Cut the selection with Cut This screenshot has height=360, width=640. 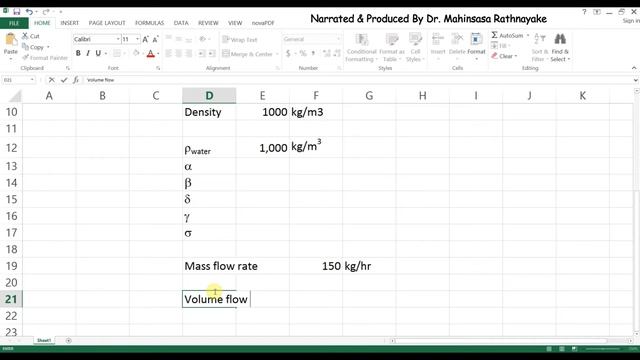[31, 36]
